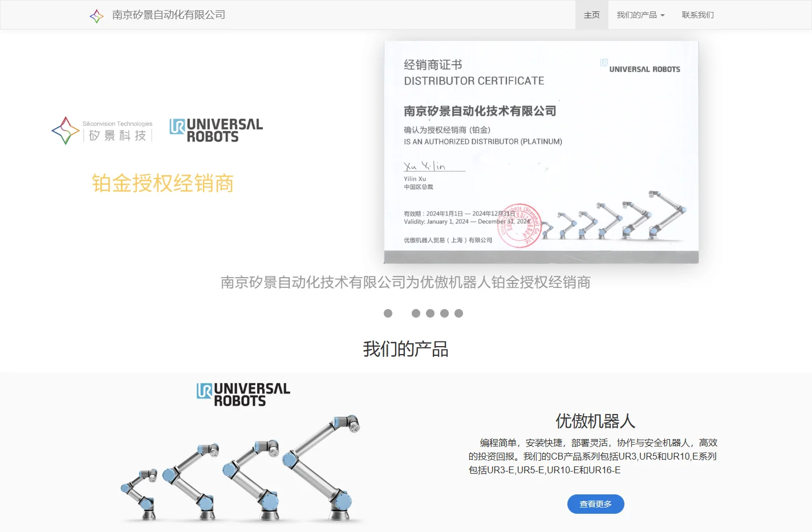Click the Yilin Xu signature on certificate
This screenshot has width=812, height=532.
click(433, 166)
